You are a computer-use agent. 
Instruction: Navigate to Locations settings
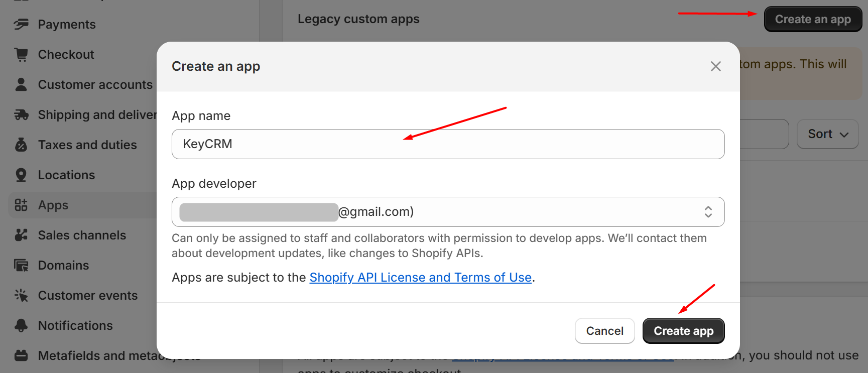[67, 175]
